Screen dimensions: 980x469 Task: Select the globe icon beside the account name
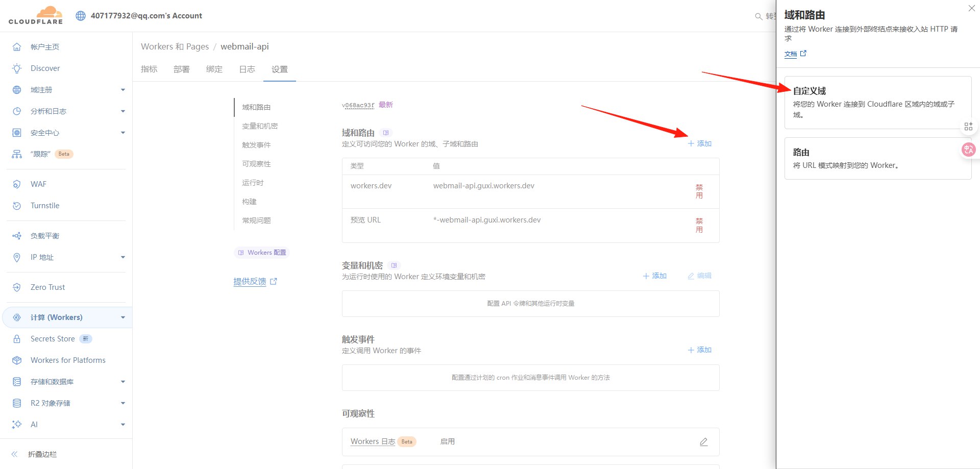coord(80,16)
